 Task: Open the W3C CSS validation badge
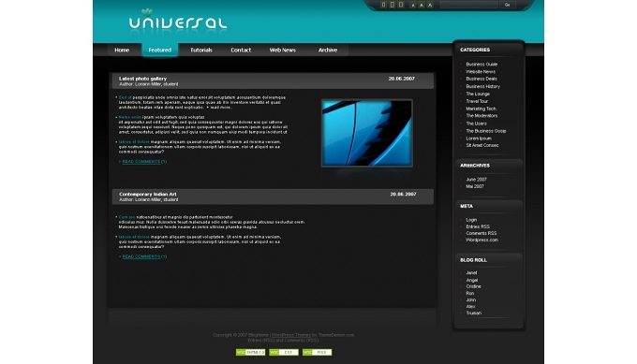284,352
